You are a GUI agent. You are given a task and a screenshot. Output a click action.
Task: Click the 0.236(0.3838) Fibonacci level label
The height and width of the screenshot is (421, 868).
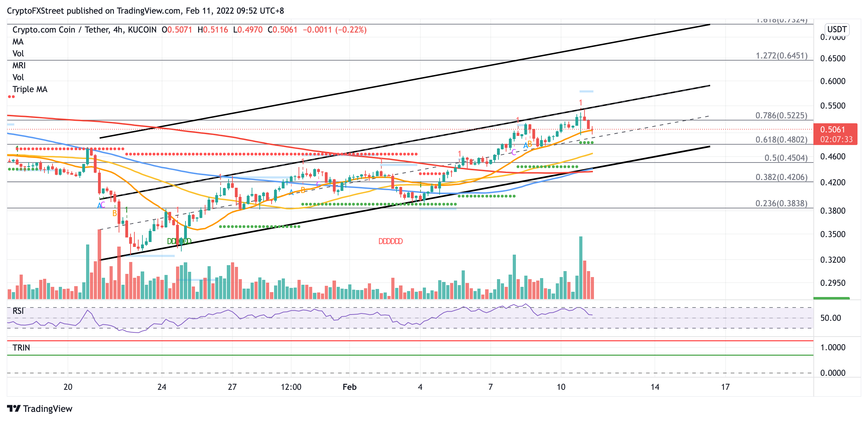pos(781,203)
